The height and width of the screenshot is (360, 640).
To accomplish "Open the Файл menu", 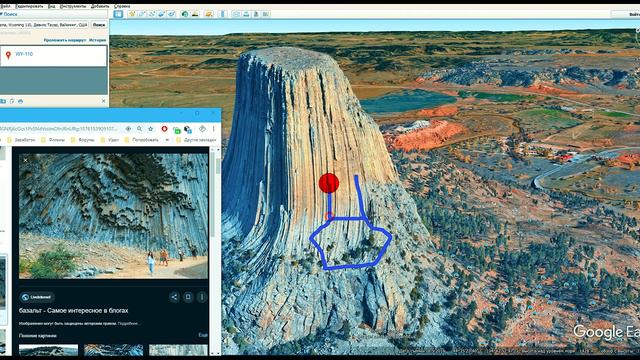I will point(5,6).
